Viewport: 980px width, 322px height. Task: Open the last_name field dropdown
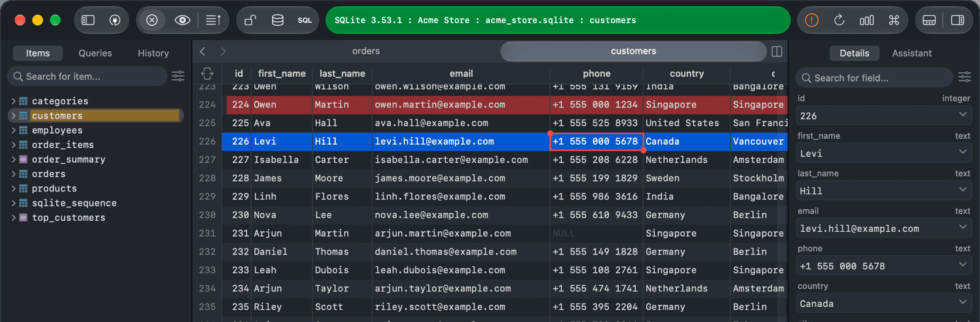coord(963,190)
